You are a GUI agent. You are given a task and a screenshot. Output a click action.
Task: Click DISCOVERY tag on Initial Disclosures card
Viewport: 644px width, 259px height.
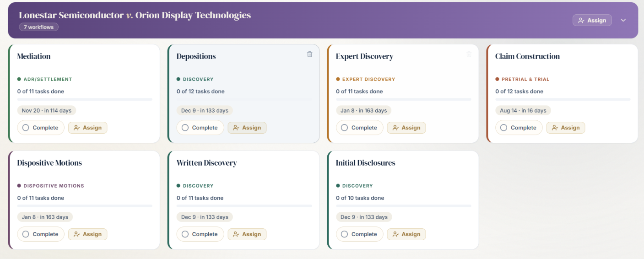(x=354, y=186)
